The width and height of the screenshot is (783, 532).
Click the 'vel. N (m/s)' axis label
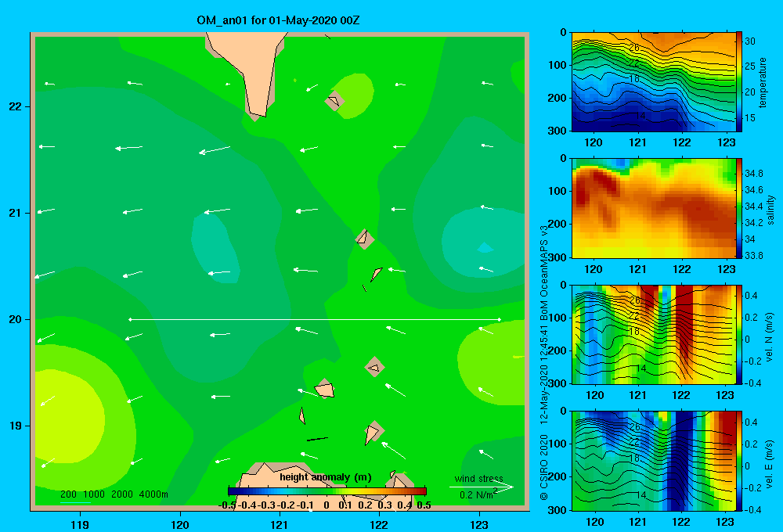(x=769, y=337)
